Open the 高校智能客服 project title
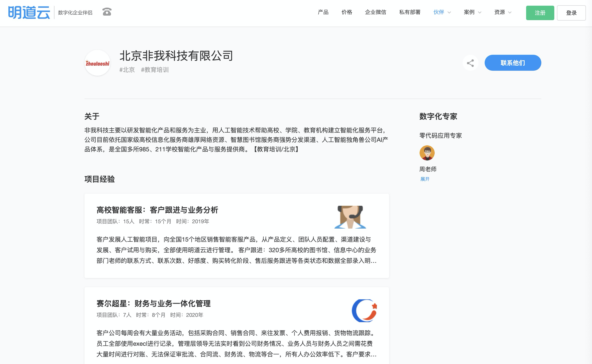This screenshot has height=364, width=592. [x=157, y=210]
